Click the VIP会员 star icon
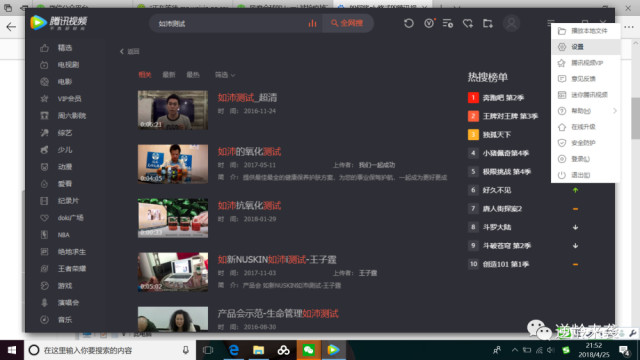The height and width of the screenshot is (360, 640). point(44,99)
